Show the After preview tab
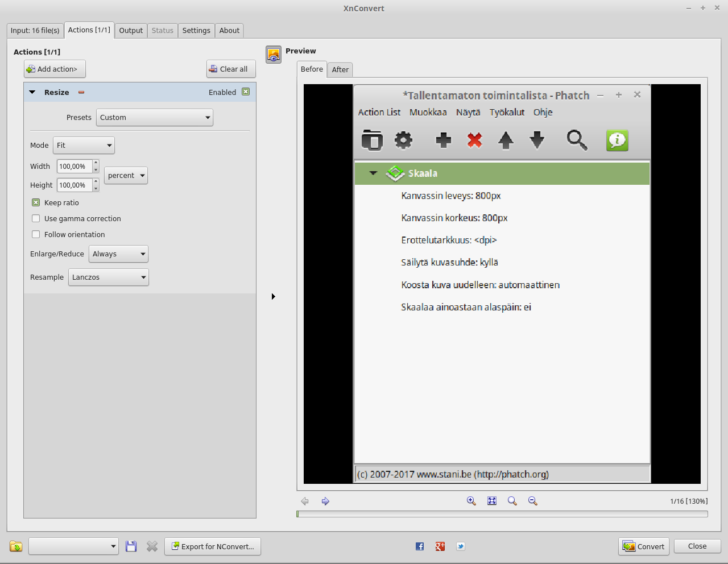 pos(340,69)
